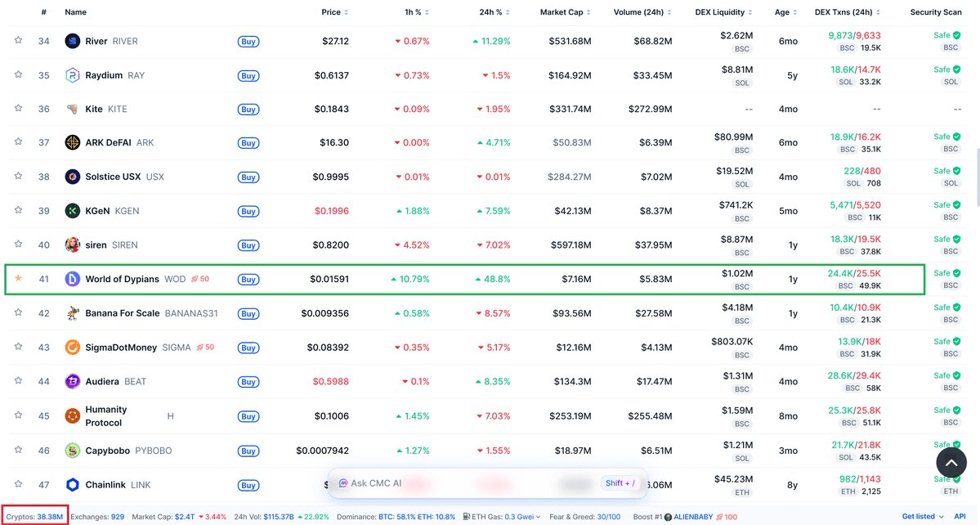The width and height of the screenshot is (980, 525).
Task: Click the KGeN coin logo
Action: (x=73, y=211)
